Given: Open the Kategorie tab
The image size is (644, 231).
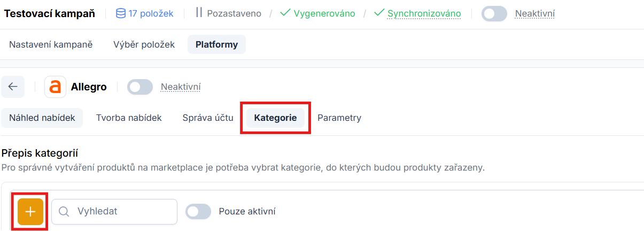Looking at the screenshot, I should [x=275, y=118].
